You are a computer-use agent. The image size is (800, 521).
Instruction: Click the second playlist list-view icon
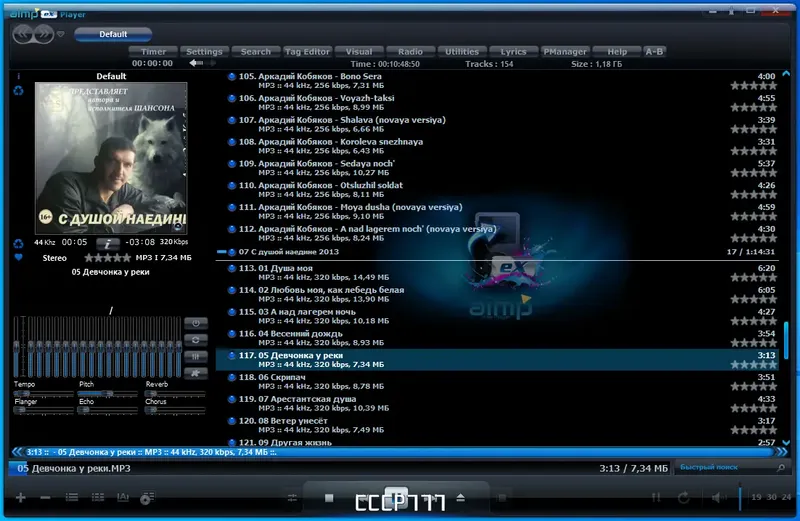[x=98, y=497]
